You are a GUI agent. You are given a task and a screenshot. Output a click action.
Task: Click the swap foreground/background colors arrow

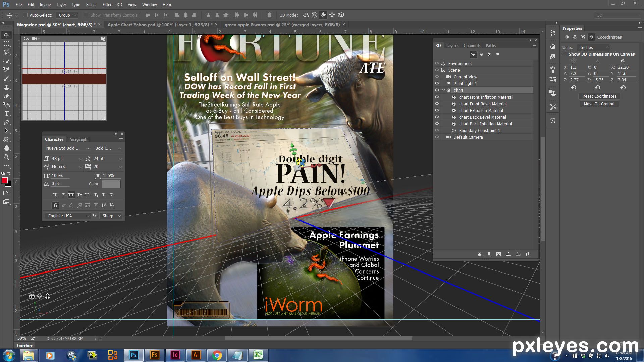point(9,173)
